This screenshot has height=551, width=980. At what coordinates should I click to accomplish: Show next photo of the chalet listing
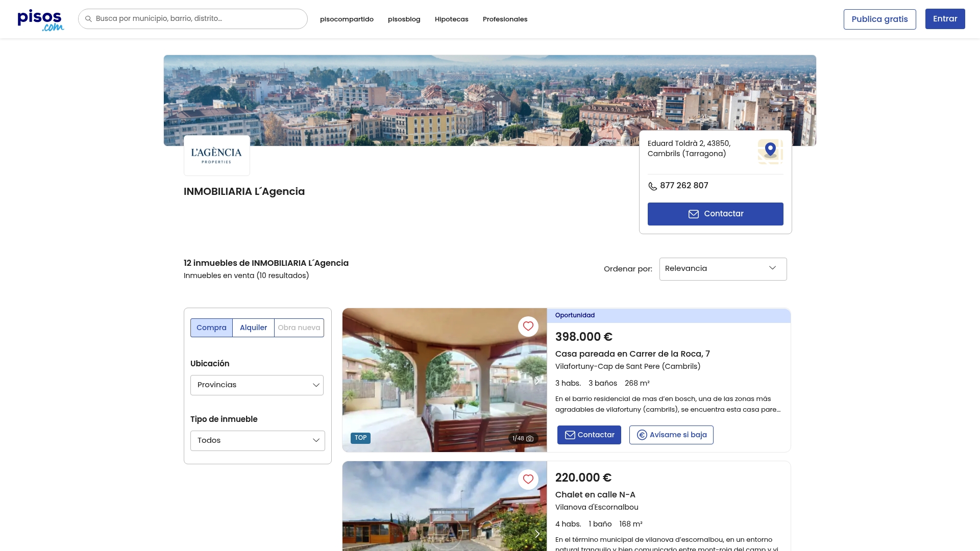click(x=537, y=534)
